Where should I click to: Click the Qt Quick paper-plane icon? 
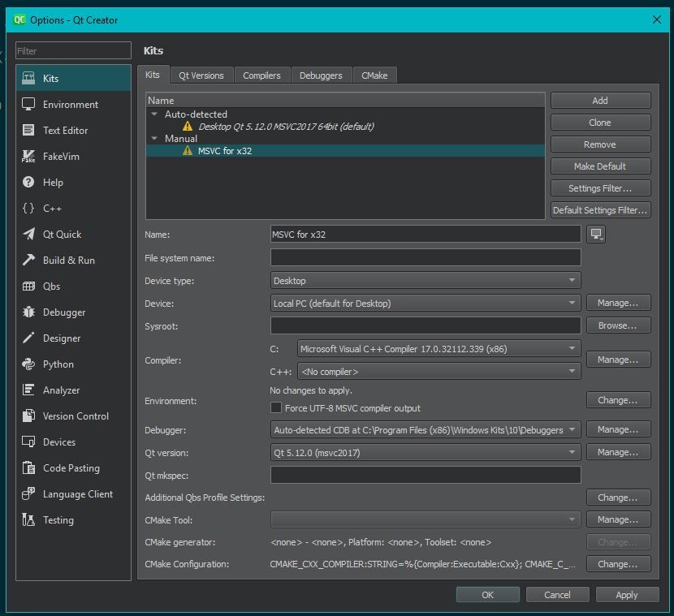pos(28,235)
